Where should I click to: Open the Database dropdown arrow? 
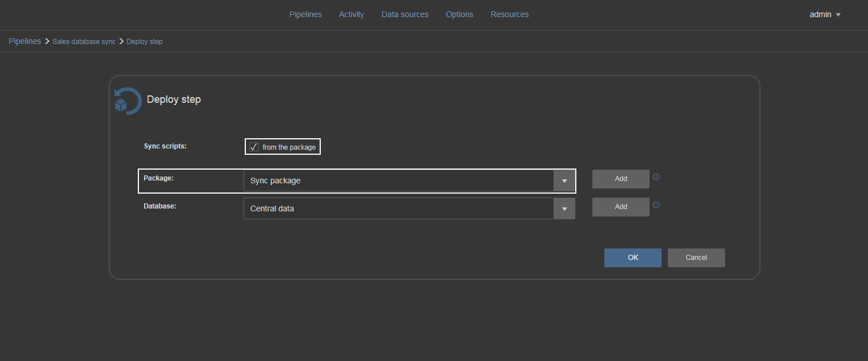pyautogui.click(x=564, y=208)
